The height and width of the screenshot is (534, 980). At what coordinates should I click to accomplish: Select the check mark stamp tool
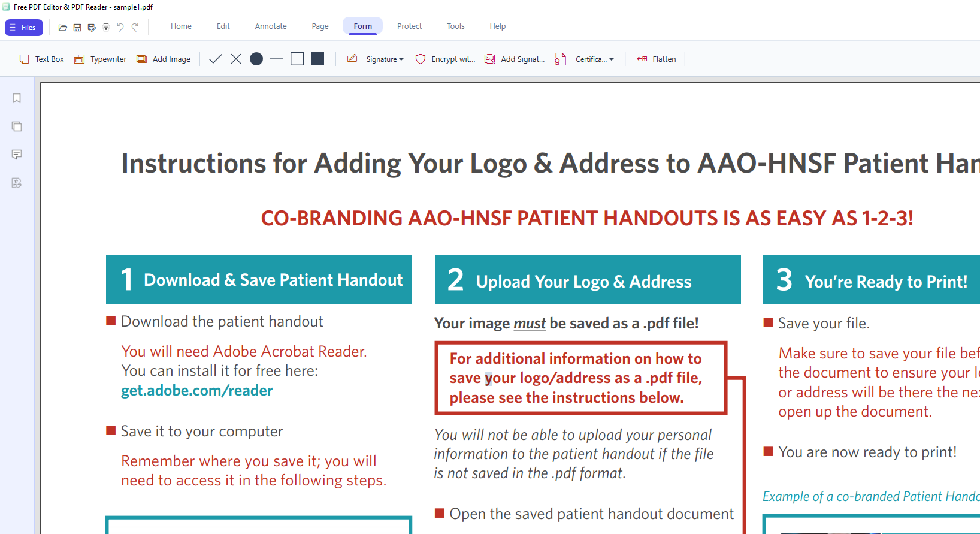[216, 59]
